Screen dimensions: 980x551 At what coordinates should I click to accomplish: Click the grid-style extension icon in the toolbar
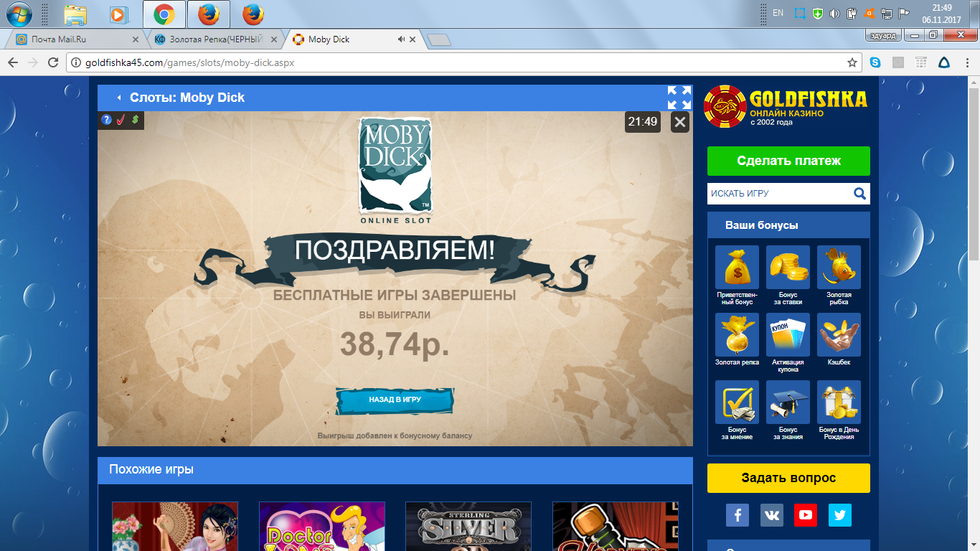[x=921, y=62]
